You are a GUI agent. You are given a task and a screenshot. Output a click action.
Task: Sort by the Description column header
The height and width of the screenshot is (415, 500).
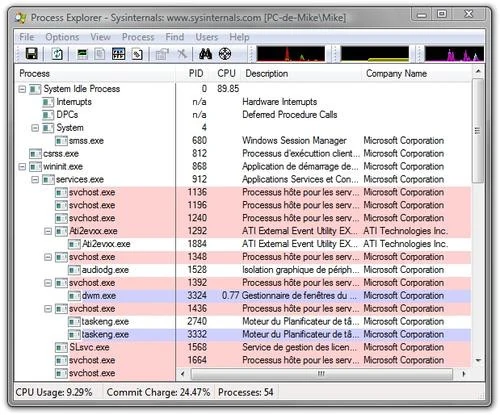click(x=302, y=73)
